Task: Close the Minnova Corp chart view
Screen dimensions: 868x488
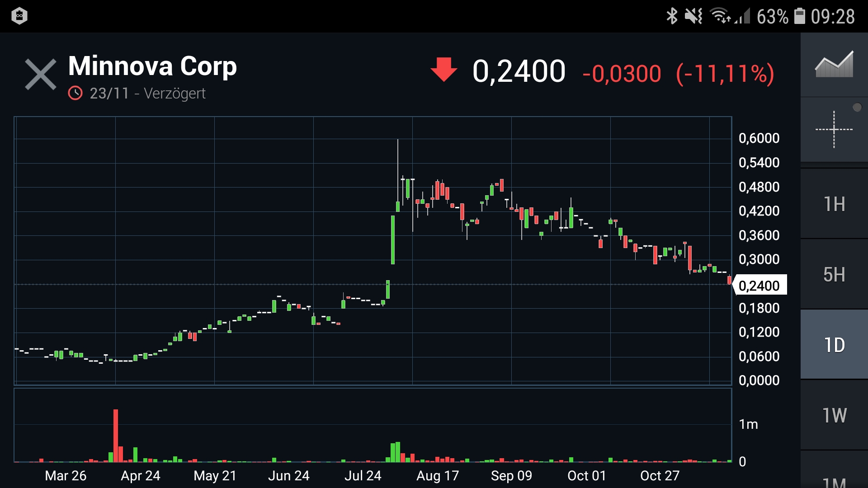Action: [40, 75]
